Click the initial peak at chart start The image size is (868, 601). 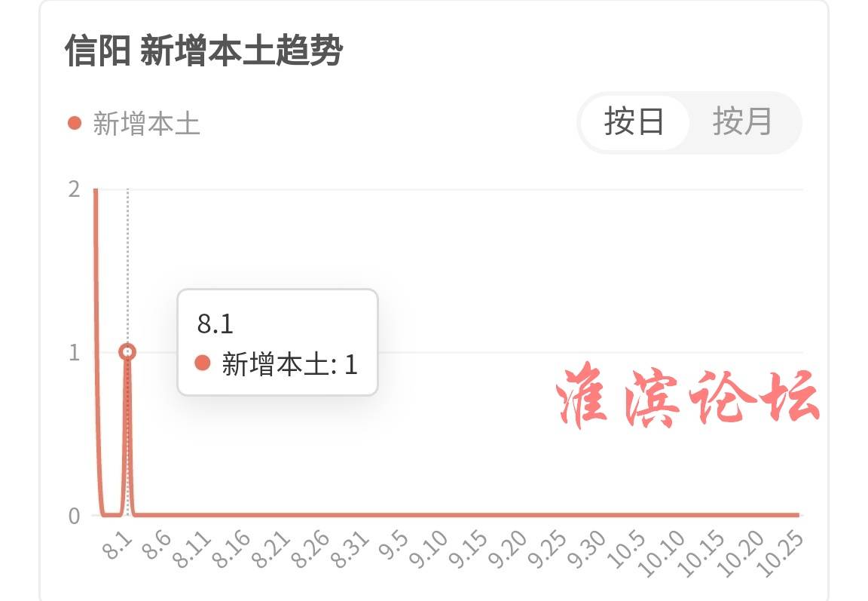pos(96,192)
